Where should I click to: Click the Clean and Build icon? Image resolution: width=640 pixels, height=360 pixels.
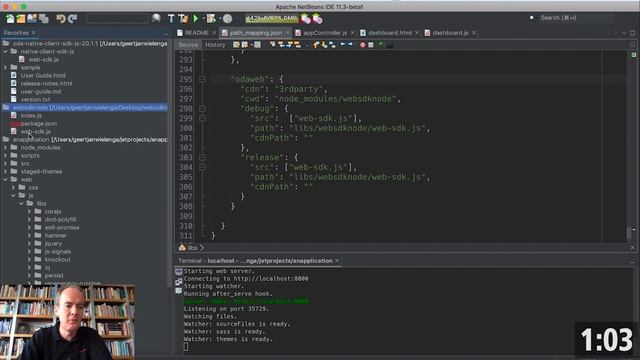click(x=183, y=18)
